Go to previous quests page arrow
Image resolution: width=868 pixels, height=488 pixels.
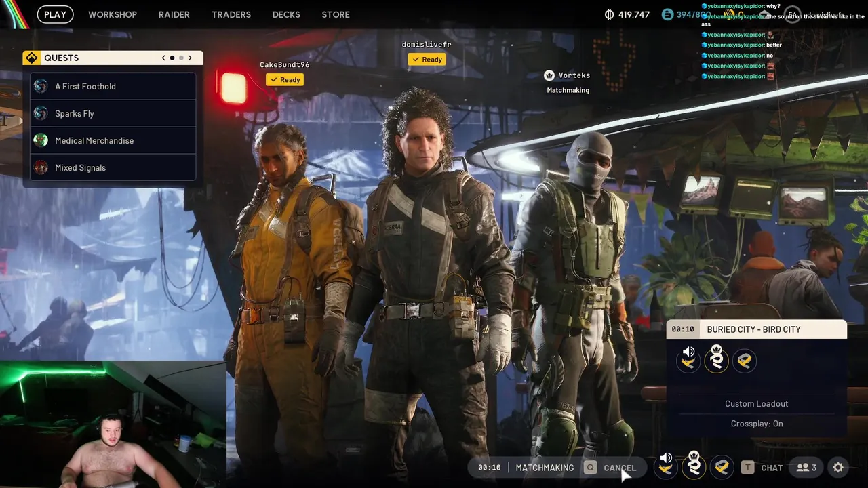click(x=163, y=58)
